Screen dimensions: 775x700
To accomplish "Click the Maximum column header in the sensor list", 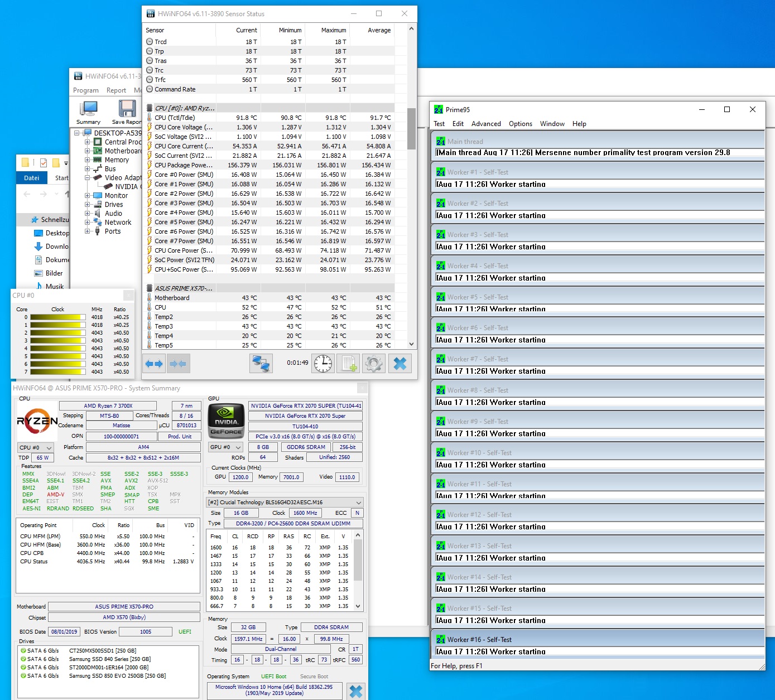I will click(327, 30).
